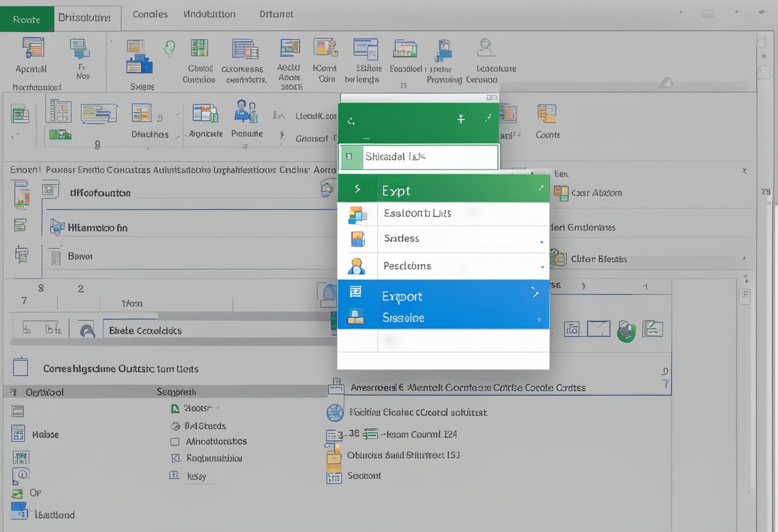Click the Ebate Coooldidcs button
778x532 pixels.
coord(145,331)
